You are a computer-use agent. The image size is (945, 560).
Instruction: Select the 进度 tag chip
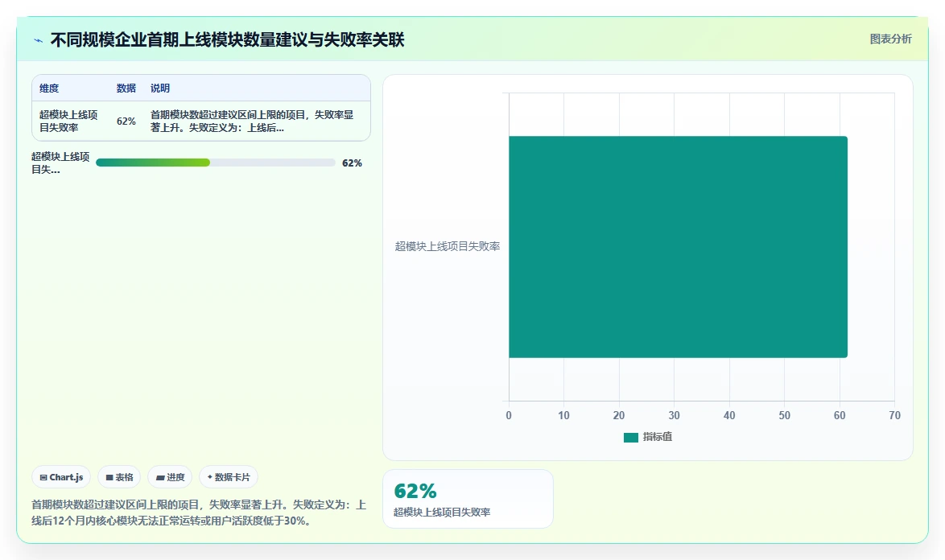coord(170,477)
